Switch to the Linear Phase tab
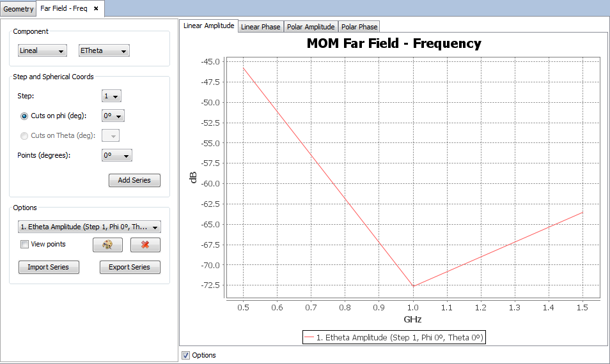This screenshot has height=364, width=610. 260,27
